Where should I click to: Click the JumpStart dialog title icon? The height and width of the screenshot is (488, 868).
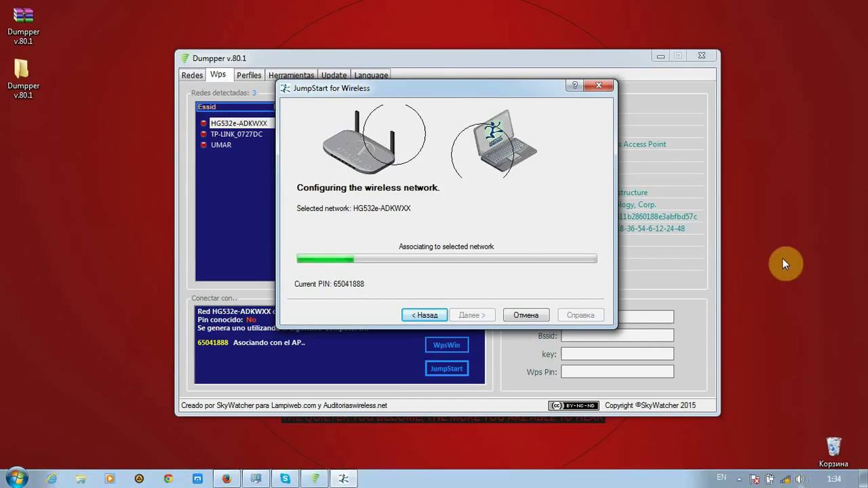pyautogui.click(x=285, y=88)
